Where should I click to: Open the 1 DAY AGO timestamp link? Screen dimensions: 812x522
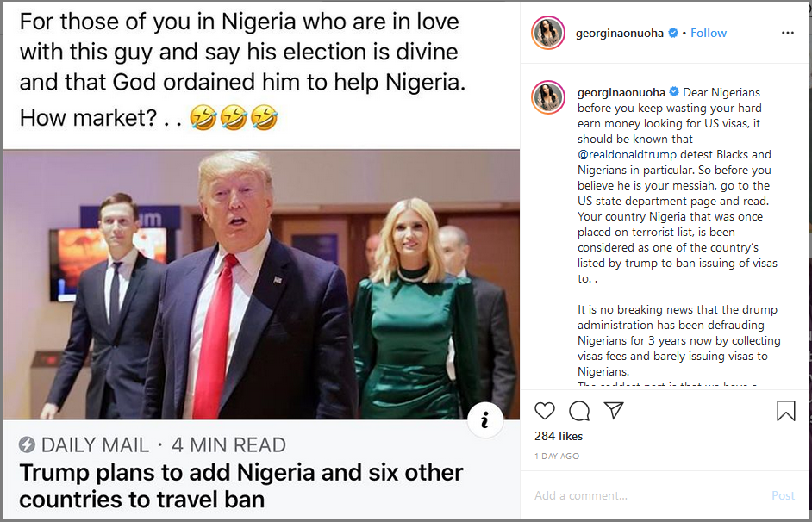coord(557,457)
